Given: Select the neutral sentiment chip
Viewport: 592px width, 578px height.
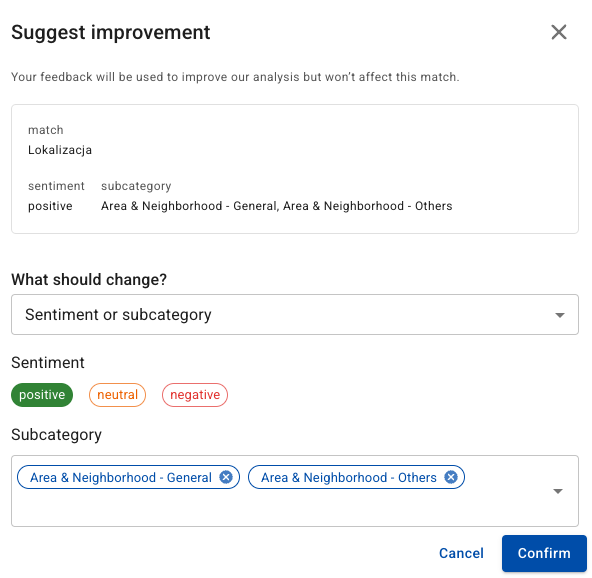Looking at the screenshot, I should pos(117,395).
